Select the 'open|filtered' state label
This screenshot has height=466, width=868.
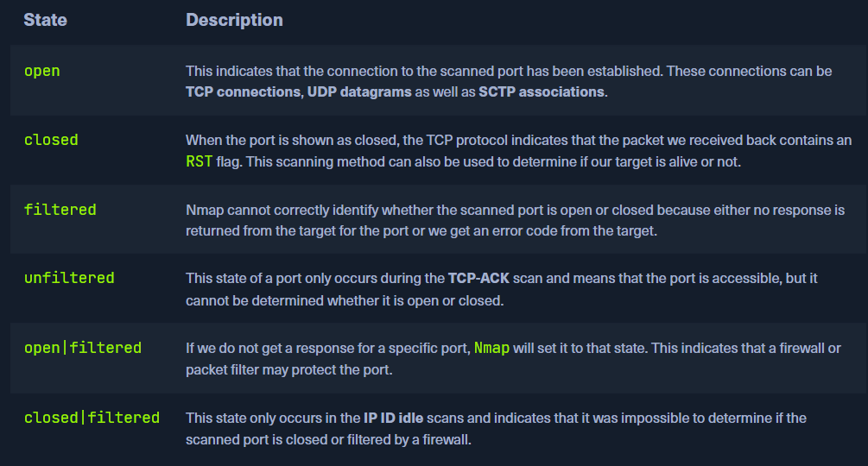point(83,348)
